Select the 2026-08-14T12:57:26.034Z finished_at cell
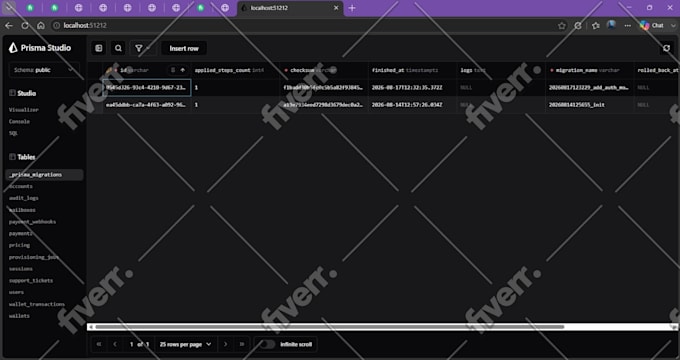The width and height of the screenshot is (680, 360). [x=412, y=105]
